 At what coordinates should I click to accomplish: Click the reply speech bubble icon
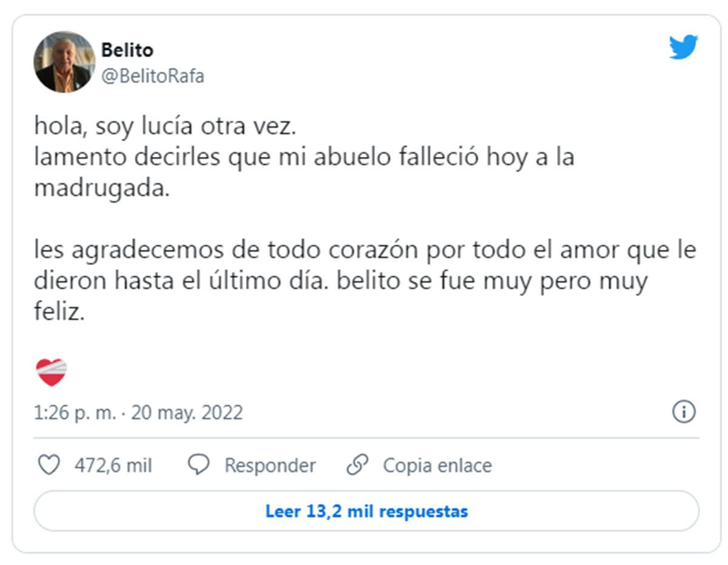(x=199, y=466)
